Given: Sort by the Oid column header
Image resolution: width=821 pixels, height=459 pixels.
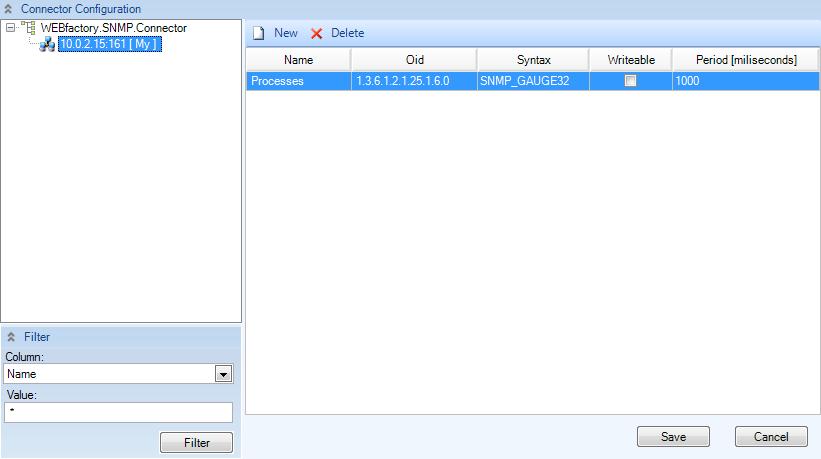Looking at the screenshot, I should coord(414,60).
